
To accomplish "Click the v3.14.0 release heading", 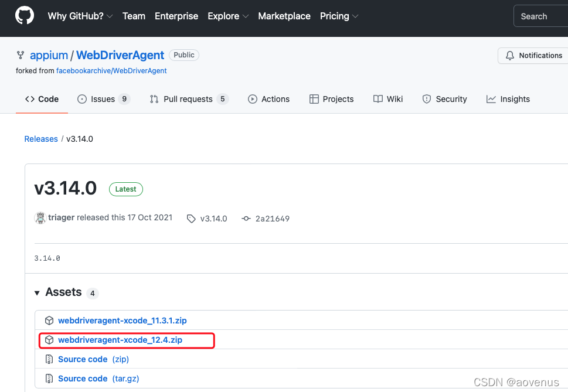I will [x=66, y=188].
